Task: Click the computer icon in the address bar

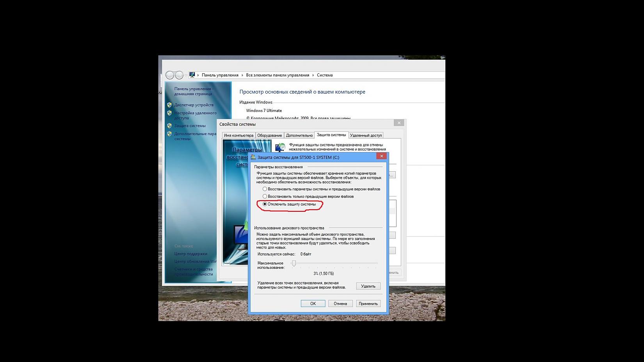Action: [192, 75]
